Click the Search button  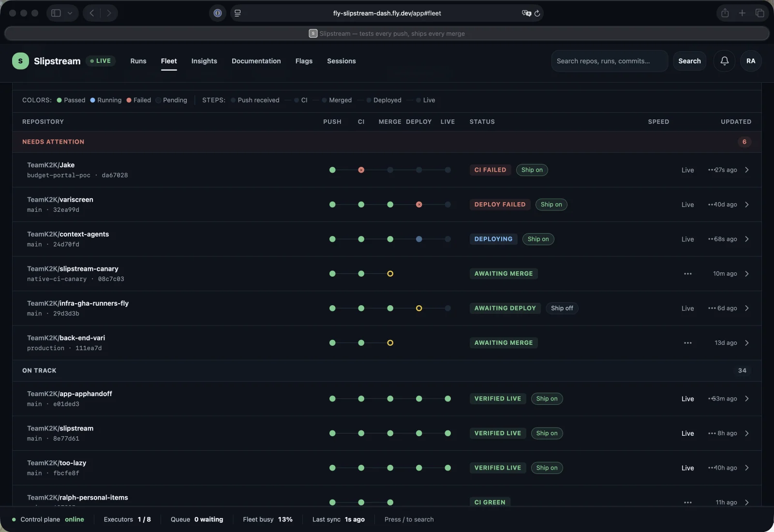pyautogui.click(x=689, y=61)
